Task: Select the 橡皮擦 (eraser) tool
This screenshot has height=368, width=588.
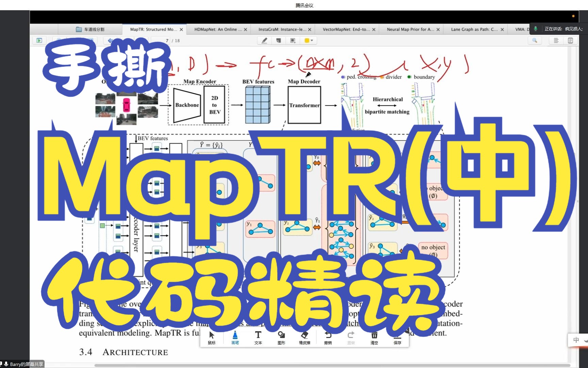Action: (x=305, y=338)
